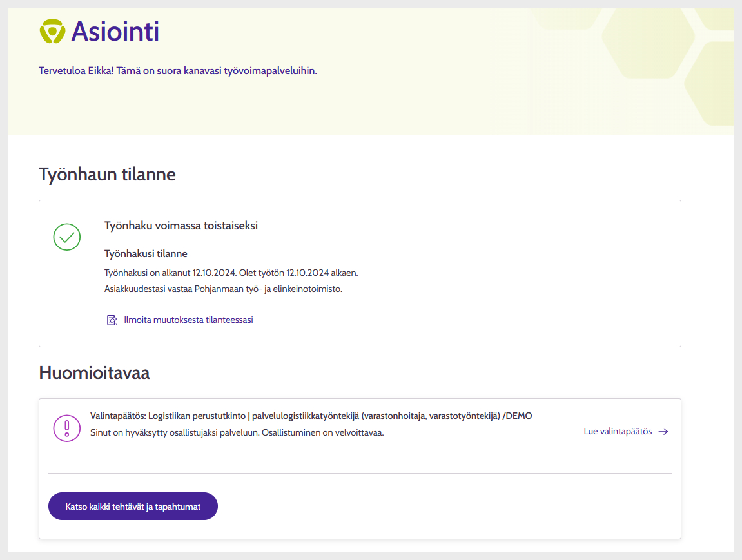
Task: Open Ilmoita muutoksesta tilanteessasi link
Action: click(188, 320)
